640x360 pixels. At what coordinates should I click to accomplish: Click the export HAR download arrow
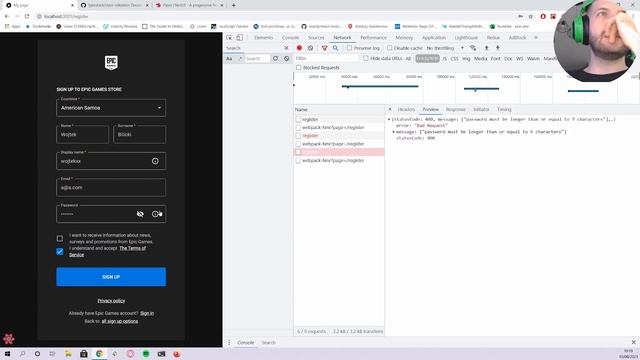click(498, 48)
